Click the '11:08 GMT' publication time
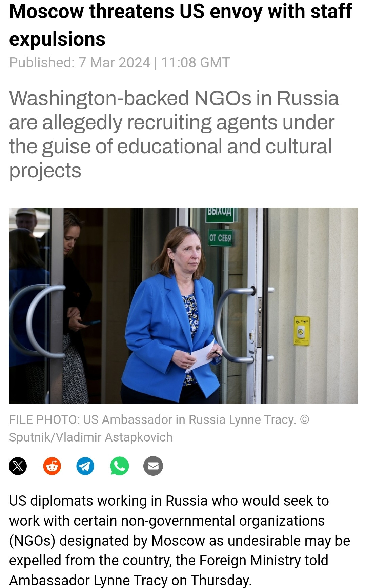 pos(196,63)
